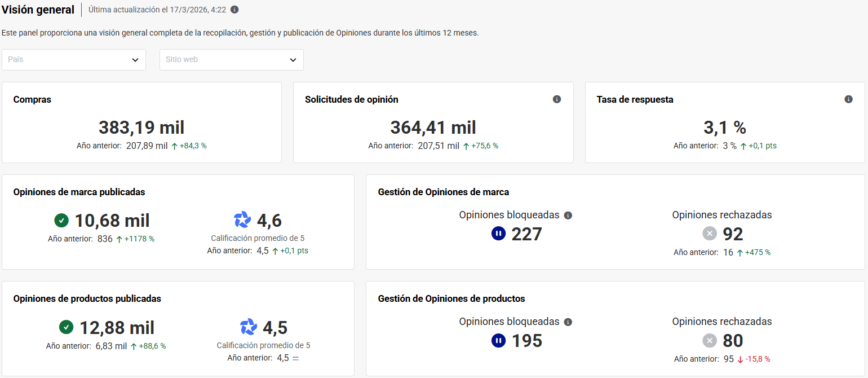Click info icon beside product Opiniones bloqueadas

pyautogui.click(x=568, y=322)
